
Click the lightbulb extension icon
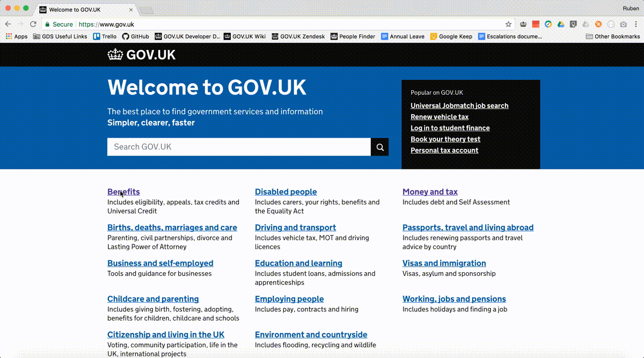pos(573,24)
